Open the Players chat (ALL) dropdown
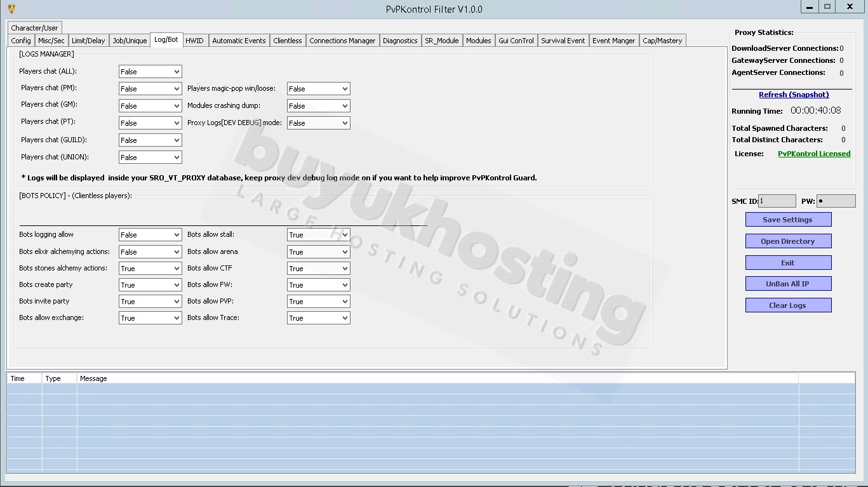Viewport: 868px width, 487px height. tap(150, 72)
